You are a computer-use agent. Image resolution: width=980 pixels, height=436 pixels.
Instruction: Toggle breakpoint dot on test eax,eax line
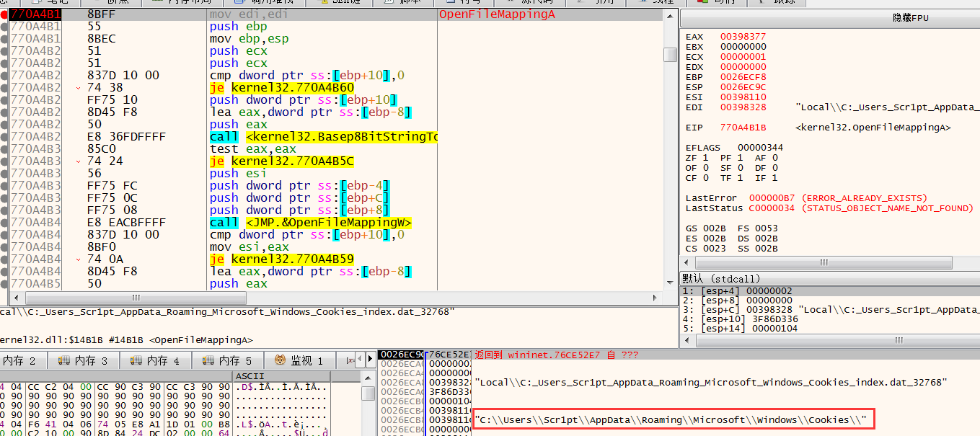click(x=4, y=149)
